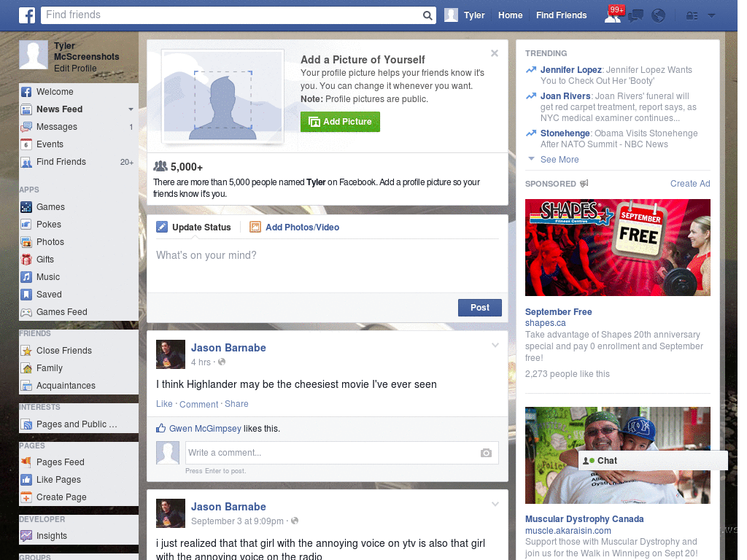Screen dimensions: 747x560
Task: Open the Pokes icon
Action: (26, 225)
